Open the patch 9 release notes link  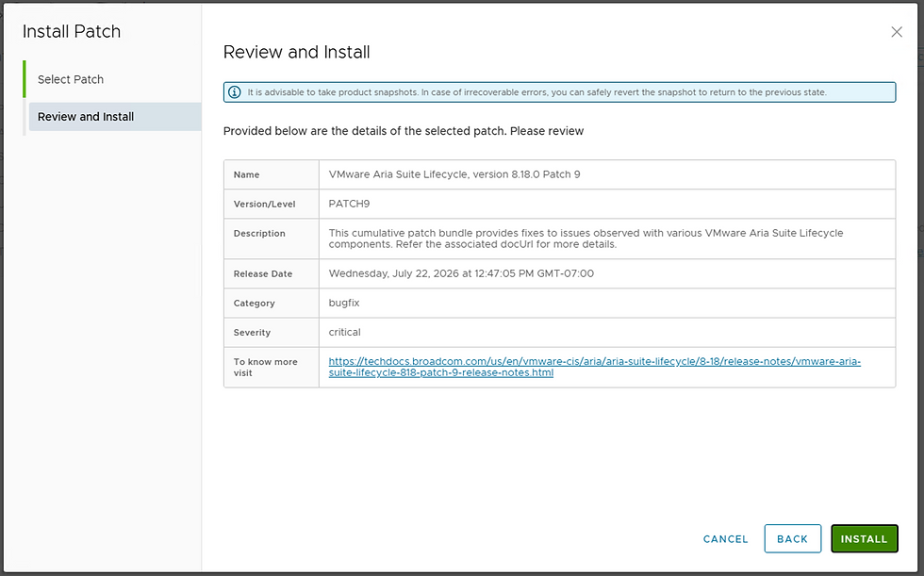click(x=595, y=367)
